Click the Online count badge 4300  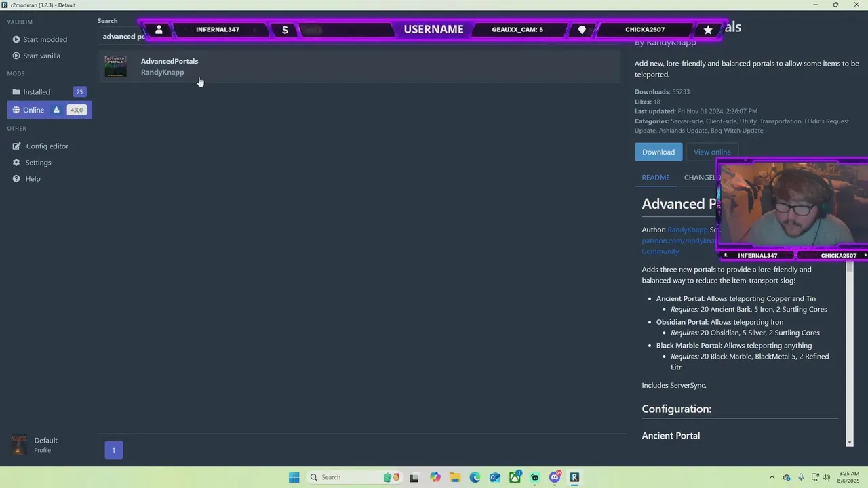click(77, 110)
